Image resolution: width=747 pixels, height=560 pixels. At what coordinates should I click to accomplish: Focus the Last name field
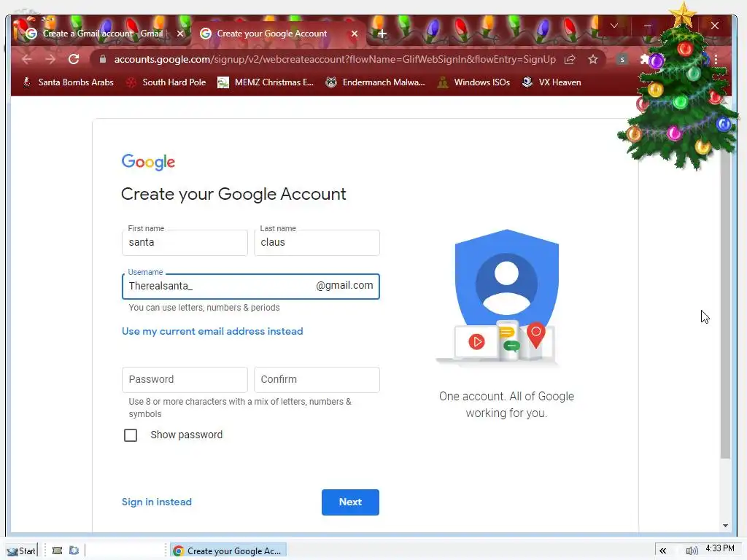click(x=317, y=242)
